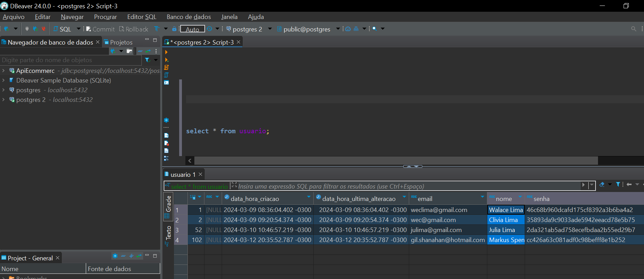
Task: Click the new database connection plug icon
Action: coord(7,29)
